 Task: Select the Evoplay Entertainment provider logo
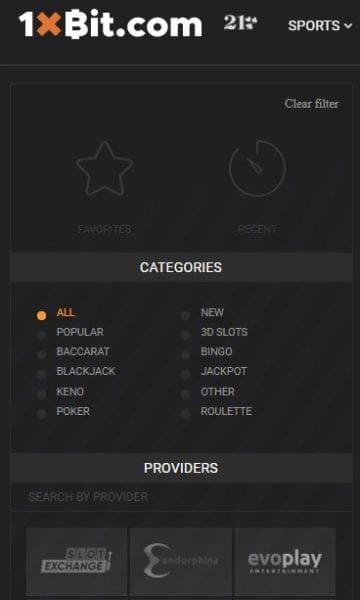coord(285,561)
